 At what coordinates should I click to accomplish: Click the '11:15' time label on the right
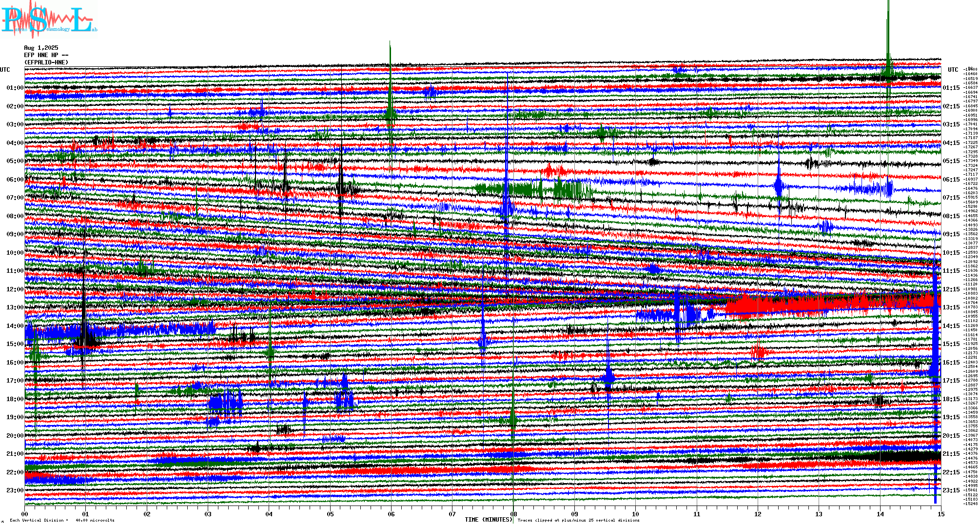[951, 271]
